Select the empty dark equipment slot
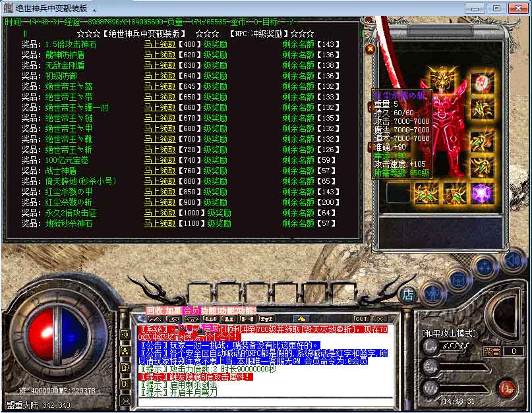 pyautogui.click(x=398, y=193)
